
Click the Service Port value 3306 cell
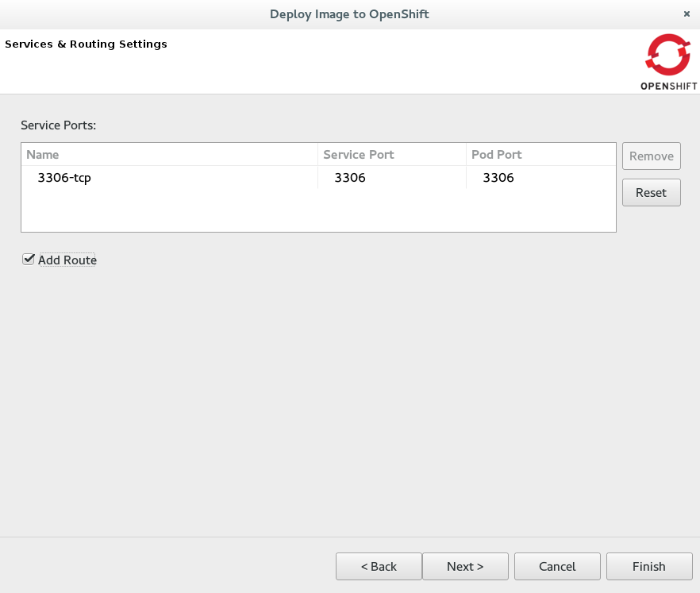(350, 178)
